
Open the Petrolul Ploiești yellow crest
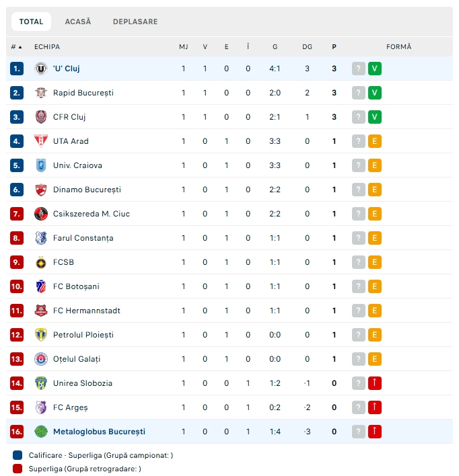click(x=41, y=335)
